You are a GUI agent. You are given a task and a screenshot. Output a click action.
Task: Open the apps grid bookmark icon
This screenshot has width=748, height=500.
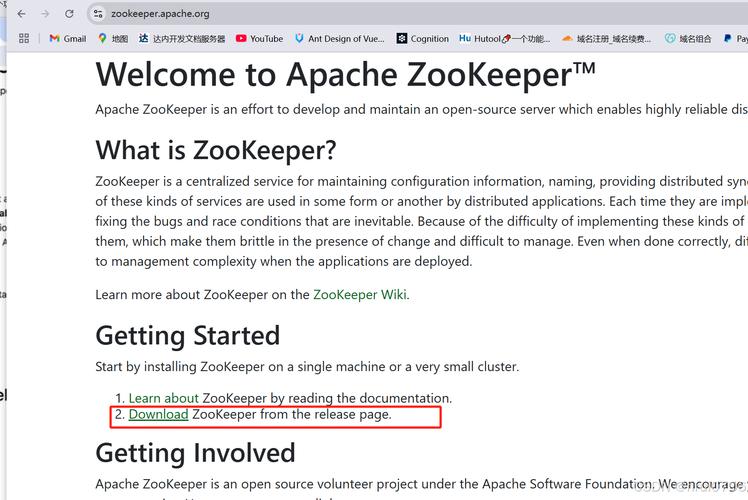[24, 39]
